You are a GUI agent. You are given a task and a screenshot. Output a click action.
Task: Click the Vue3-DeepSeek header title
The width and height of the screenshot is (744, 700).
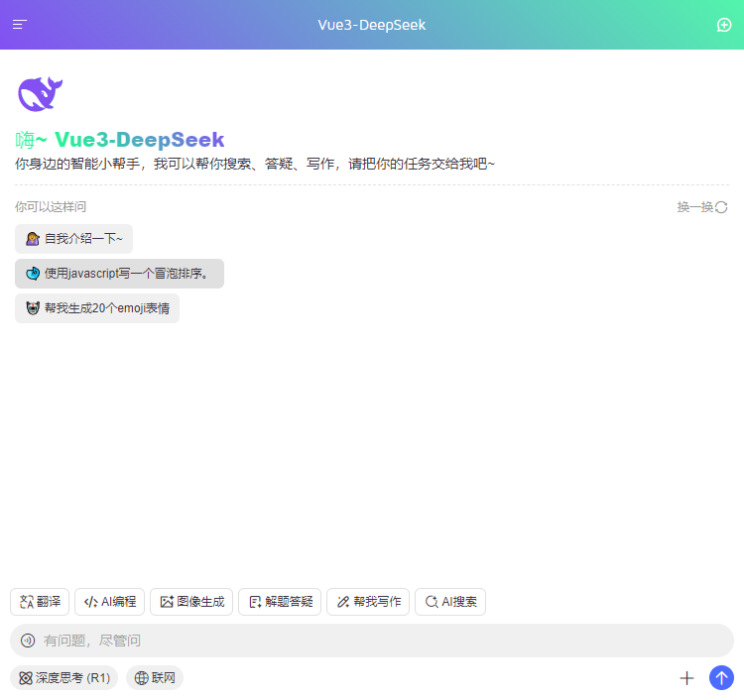pyautogui.click(x=372, y=25)
